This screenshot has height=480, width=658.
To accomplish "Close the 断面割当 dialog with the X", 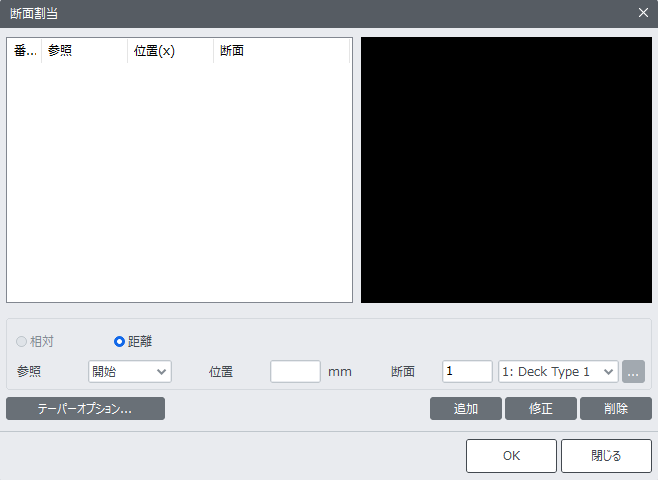I will [643, 13].
